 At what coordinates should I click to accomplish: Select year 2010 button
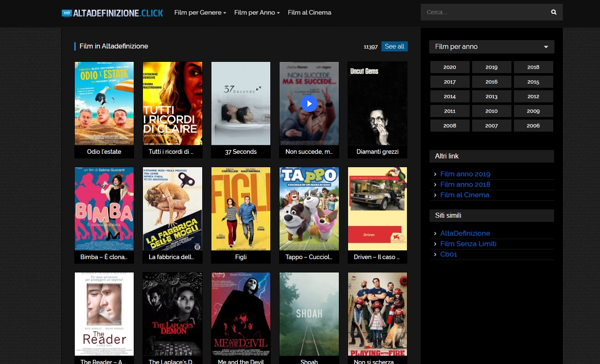point(492,111)
